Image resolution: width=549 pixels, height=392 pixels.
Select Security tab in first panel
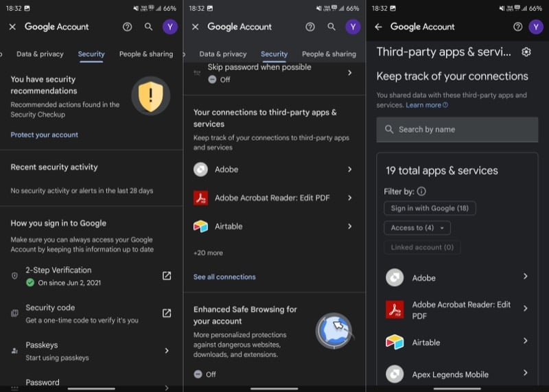(91, 54)
